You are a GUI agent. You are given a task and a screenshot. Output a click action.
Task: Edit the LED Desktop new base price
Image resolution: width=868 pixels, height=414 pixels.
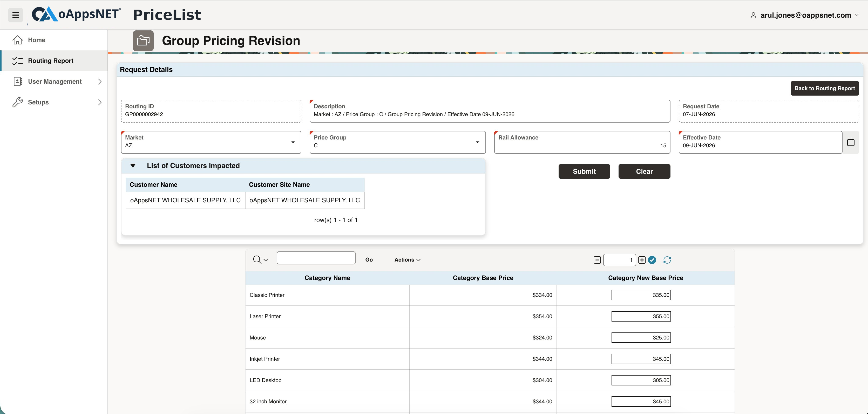pos(641,380)
